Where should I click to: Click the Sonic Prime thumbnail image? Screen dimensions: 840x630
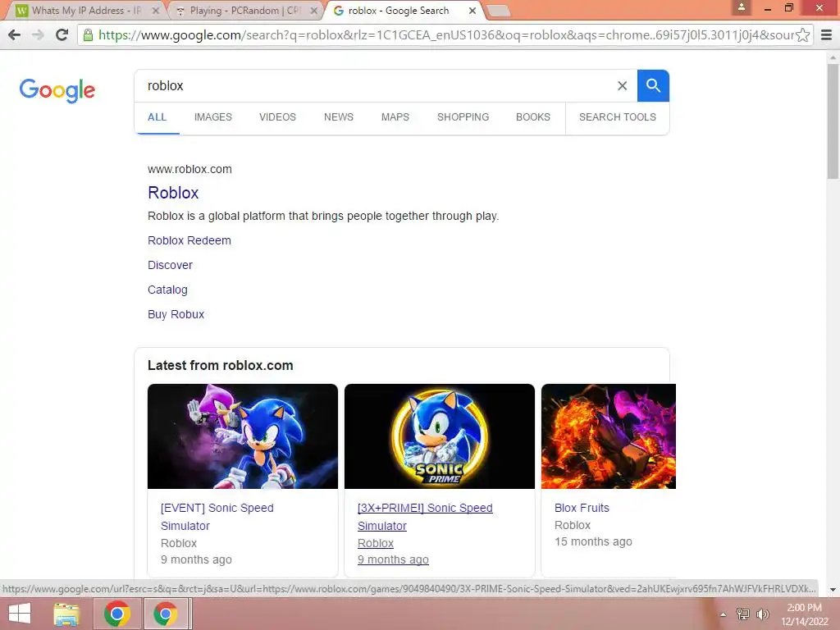440,436
